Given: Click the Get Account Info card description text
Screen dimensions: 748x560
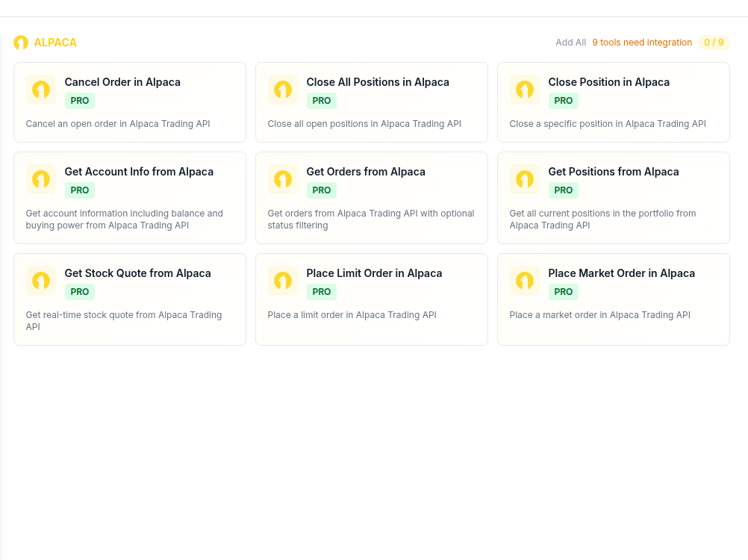Looking at the screenshot, I should click(x=124, y=219).
